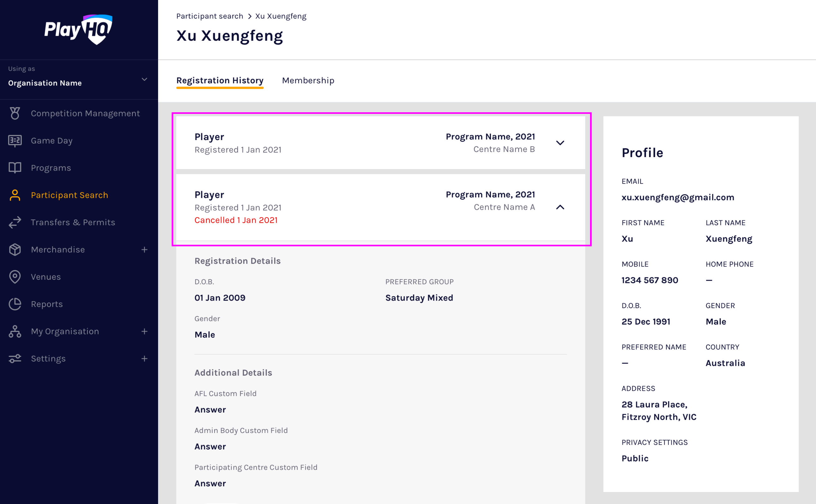Click the Competition Management medal icon
Viewport: 816px width, 504px height.
pyautogui.click(x=15, y=113)
